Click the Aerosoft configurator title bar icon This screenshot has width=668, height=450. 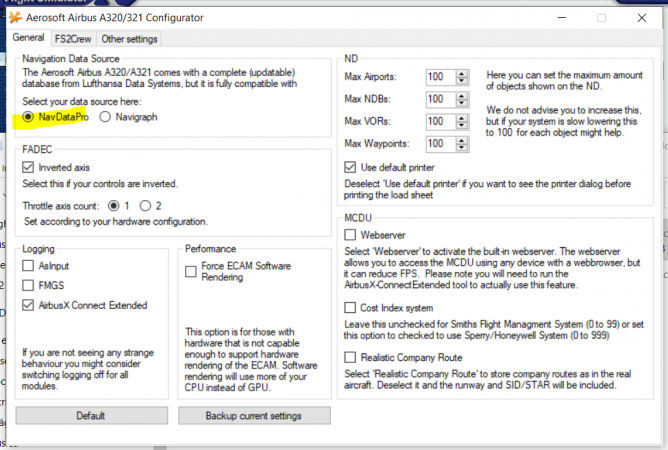[15, 17]
